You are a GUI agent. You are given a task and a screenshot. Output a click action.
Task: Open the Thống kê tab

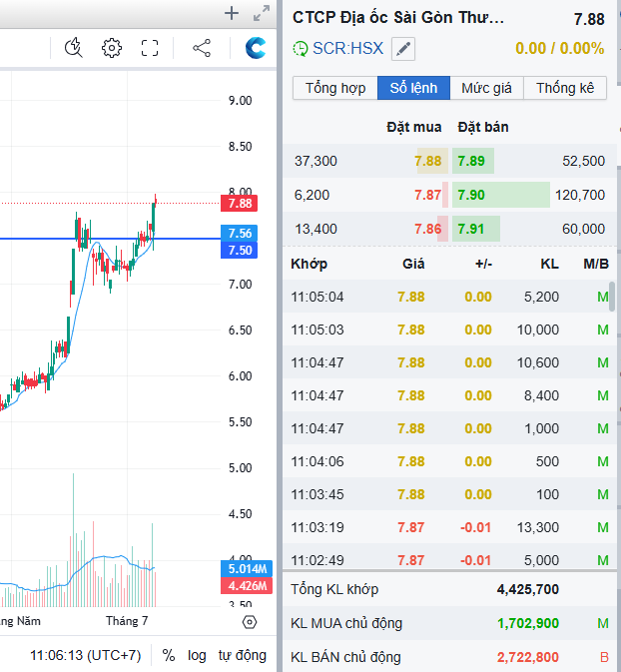(565, 88)
